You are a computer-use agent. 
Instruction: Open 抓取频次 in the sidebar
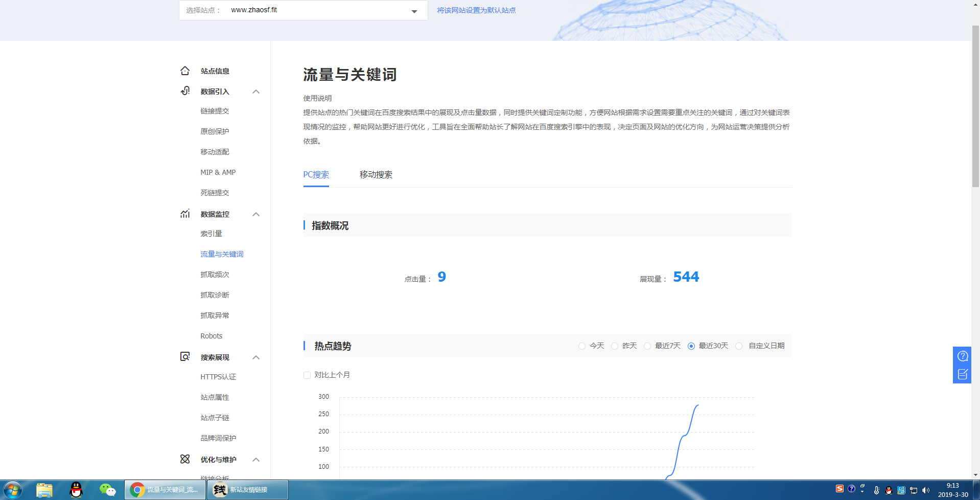(x=215, y=275)
